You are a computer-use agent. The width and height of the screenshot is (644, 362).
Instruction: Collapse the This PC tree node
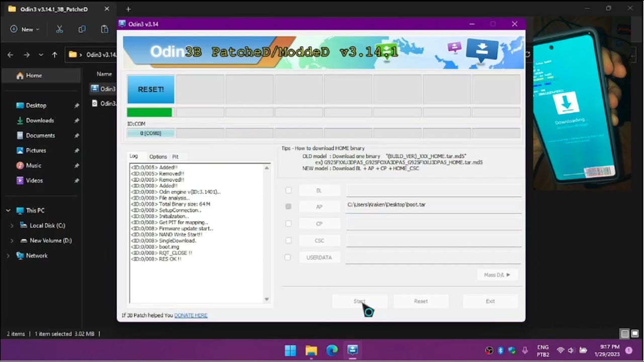click(x=8, y=211)
